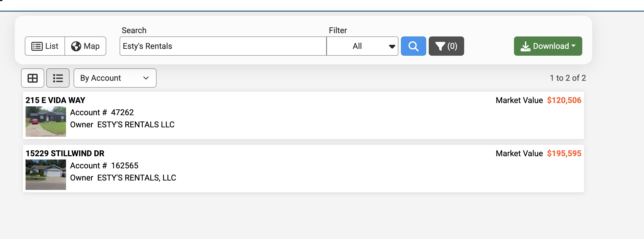Select account number 162565
The image size is (644, 239).
125,166
